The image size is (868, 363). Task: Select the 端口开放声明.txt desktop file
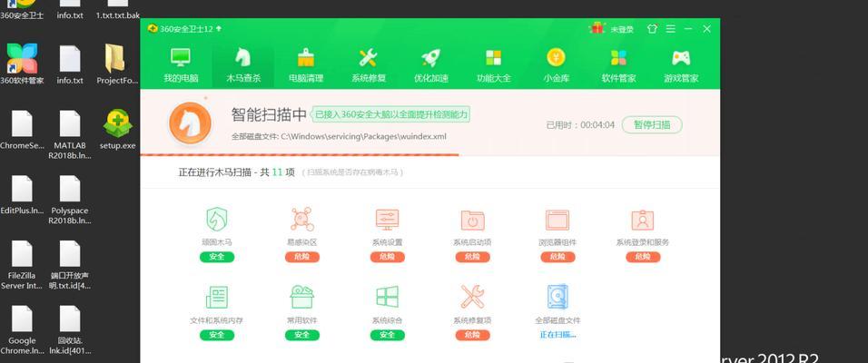pos(70,264)
